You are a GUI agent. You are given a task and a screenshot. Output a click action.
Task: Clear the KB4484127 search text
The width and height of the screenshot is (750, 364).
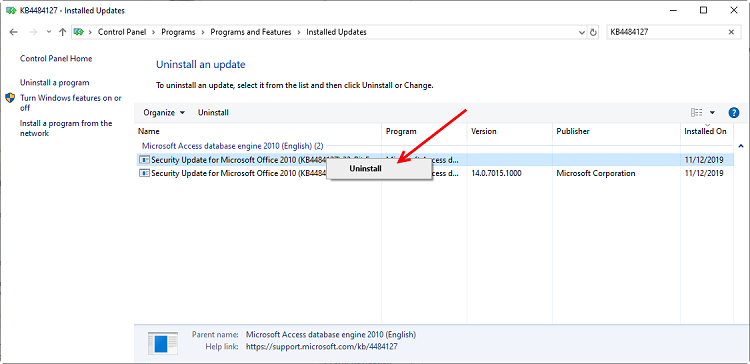pos(731,32)
